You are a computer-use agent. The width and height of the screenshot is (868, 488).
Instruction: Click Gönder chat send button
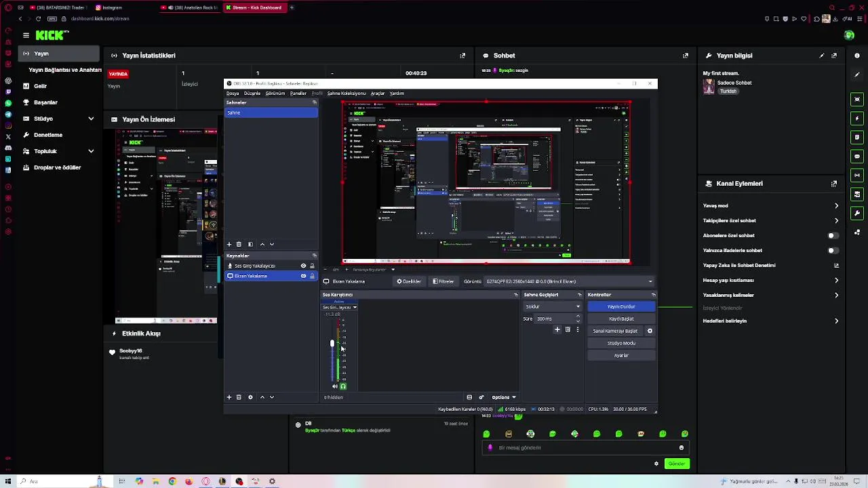point(677,464)
